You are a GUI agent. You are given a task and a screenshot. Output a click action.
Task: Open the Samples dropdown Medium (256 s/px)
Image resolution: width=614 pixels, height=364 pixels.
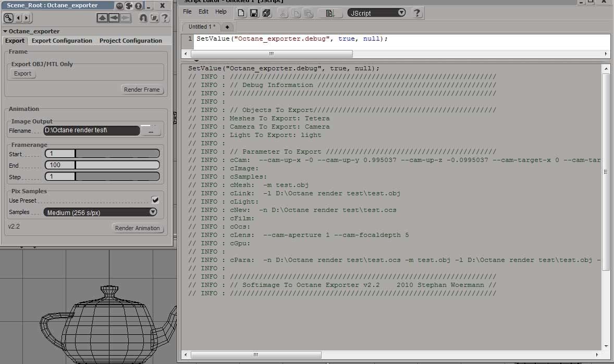pos(101,212)
